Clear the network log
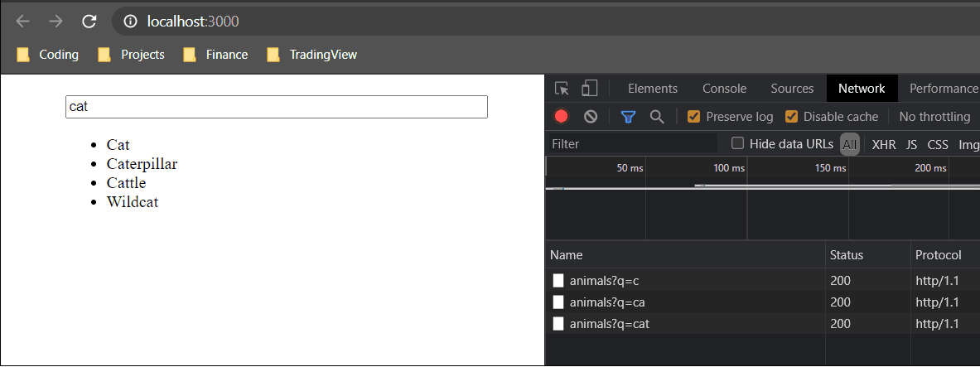Image resolution: width=980 pixels, height=367 pixels. [x=591, y=116]
